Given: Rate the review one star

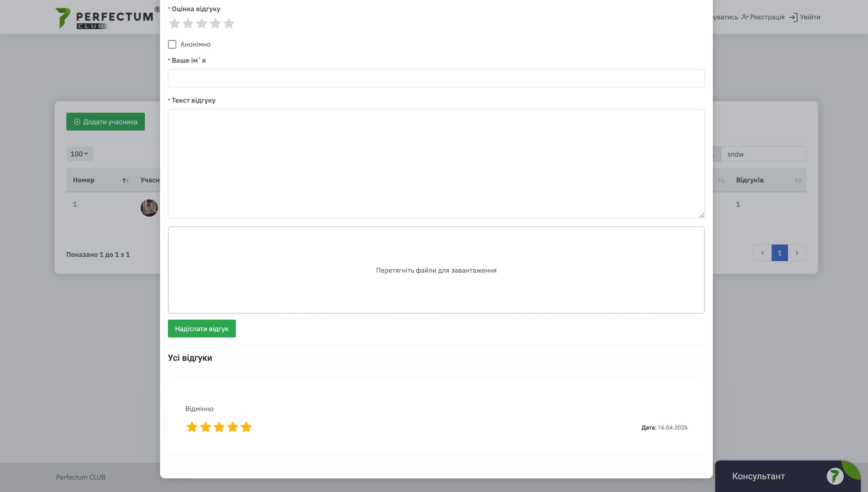Looking at the screenshot, I should click(174, 24).
